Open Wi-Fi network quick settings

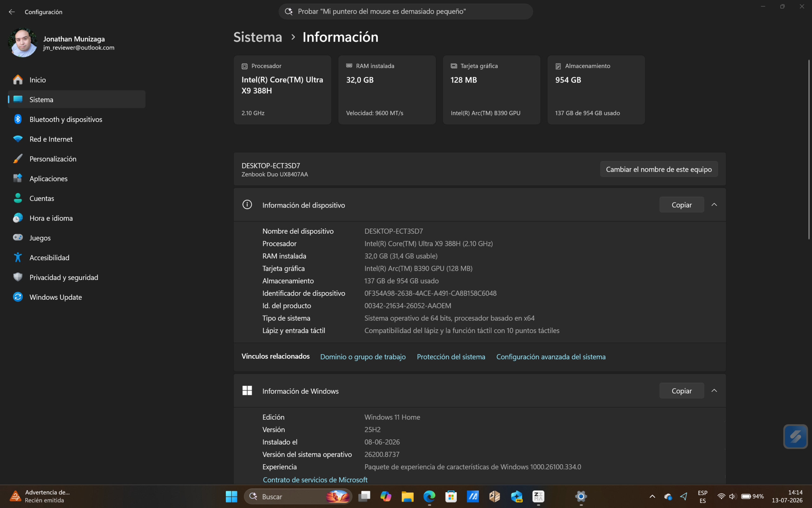coord(721,497)
